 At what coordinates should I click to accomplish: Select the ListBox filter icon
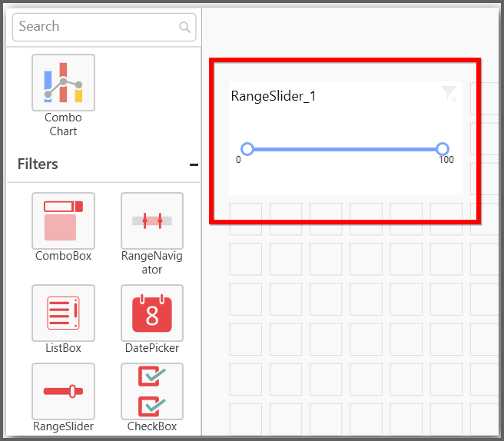point(63,313)
